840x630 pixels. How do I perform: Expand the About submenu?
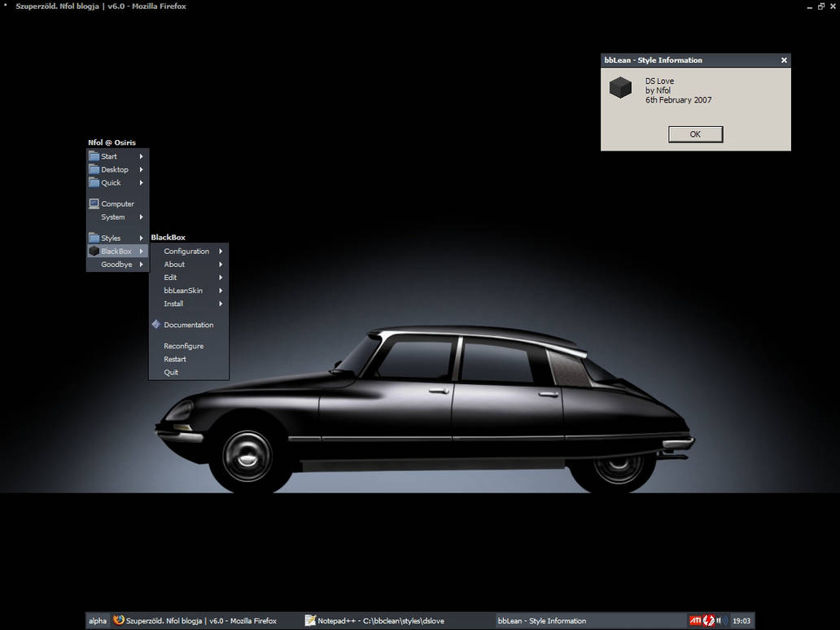(x=189, y=264)
